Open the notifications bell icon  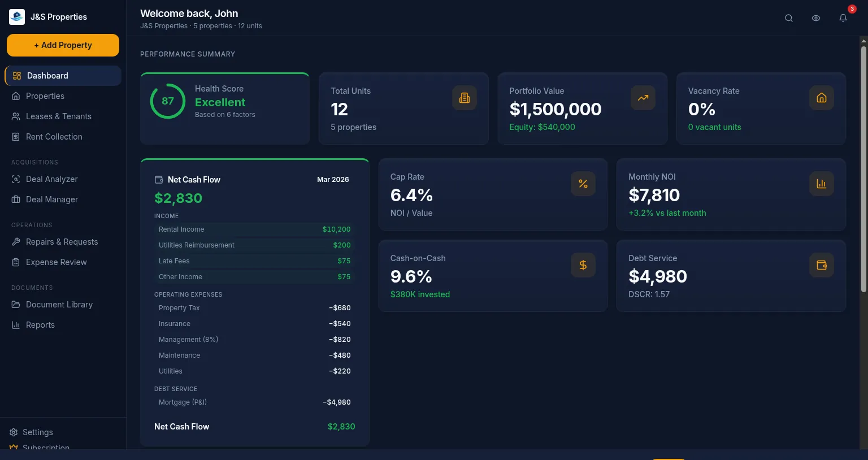pyautogui.click(x=843, y=18)
